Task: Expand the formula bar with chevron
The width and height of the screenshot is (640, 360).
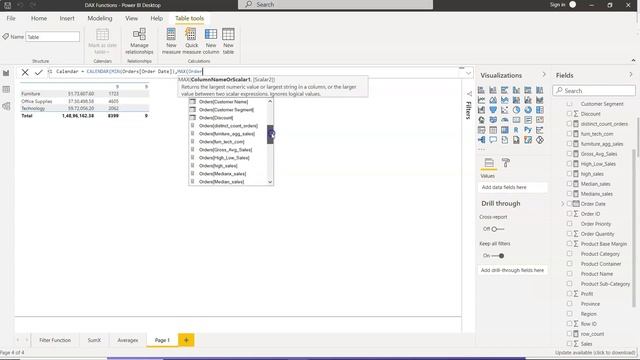Action: click(x=468, y=73)
